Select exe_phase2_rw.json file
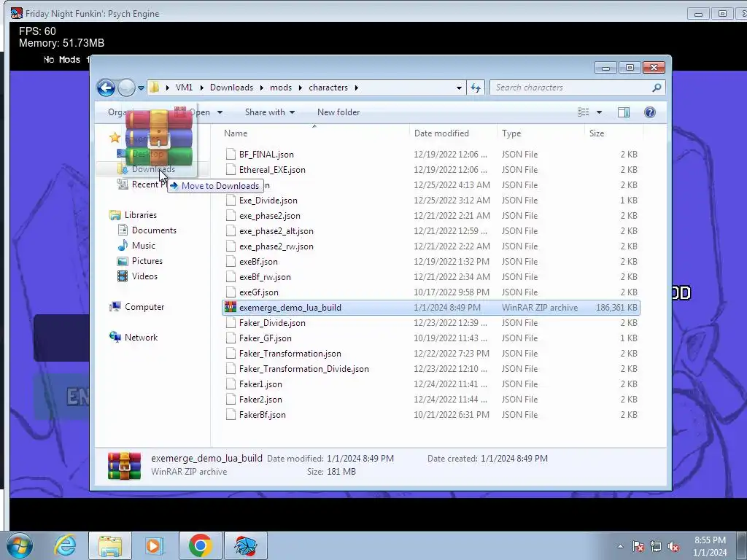This screenshot has height=560, width=747. coord(276,246)
